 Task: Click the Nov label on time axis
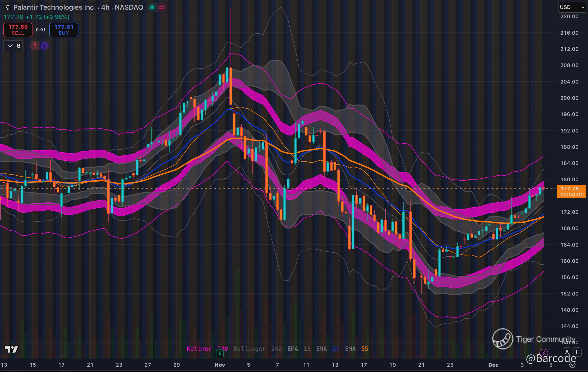point(220,365)
